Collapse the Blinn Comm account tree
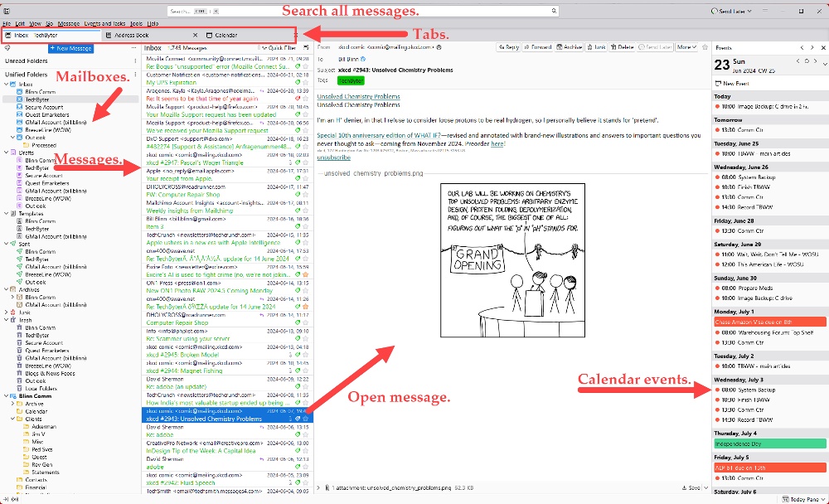 tap(7, 395)
